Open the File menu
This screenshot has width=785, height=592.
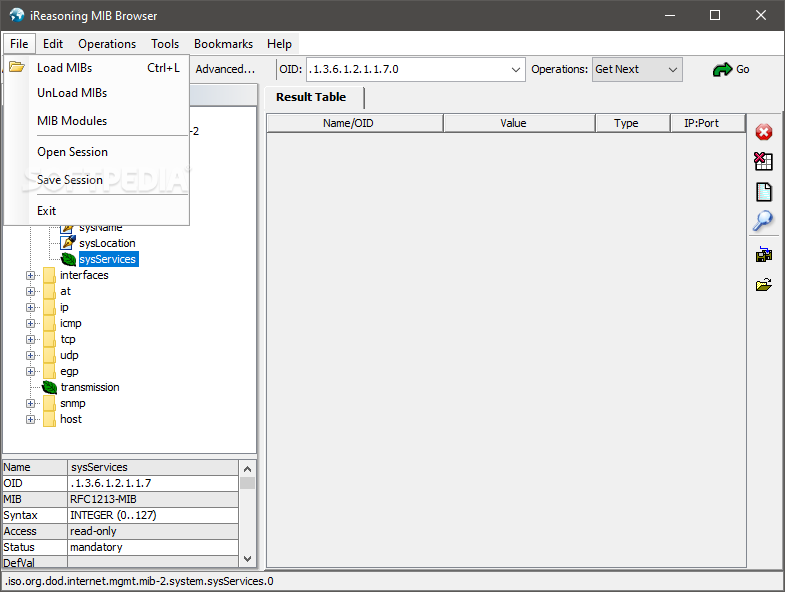coord(19,44)
